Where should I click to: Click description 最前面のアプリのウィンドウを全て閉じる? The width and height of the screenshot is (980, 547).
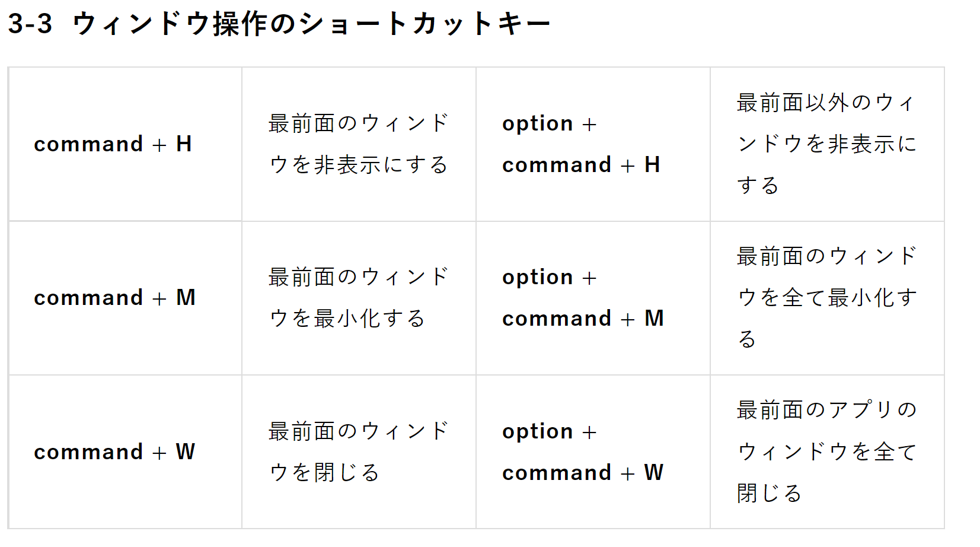(826, 452)
